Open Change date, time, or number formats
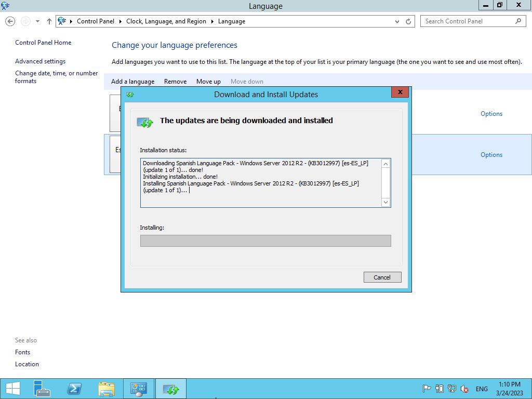Screen dimensions: 532x399 coord(56,77)
